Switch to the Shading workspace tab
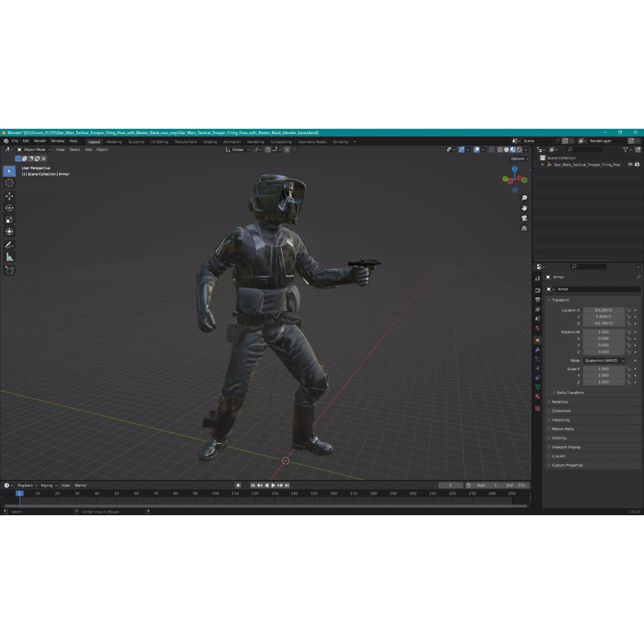 [210, 142]
